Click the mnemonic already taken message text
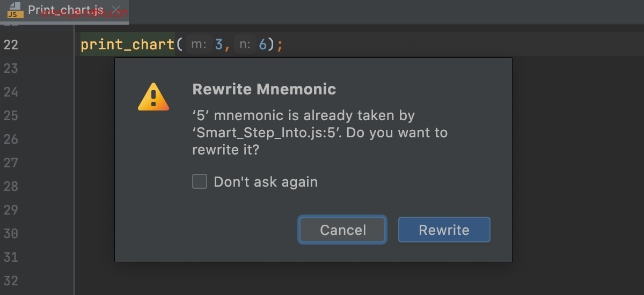Viewport: 644px width, 295px height. point(320,132)
